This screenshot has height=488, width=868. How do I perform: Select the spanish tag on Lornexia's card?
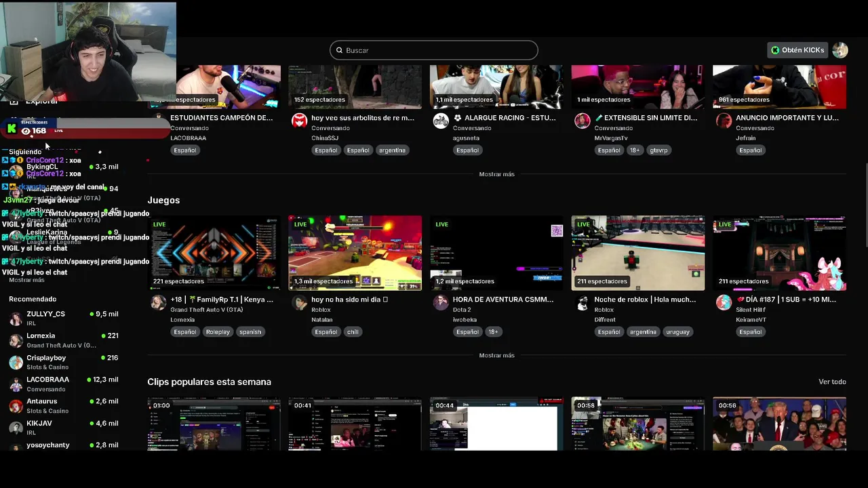(250, 332)
